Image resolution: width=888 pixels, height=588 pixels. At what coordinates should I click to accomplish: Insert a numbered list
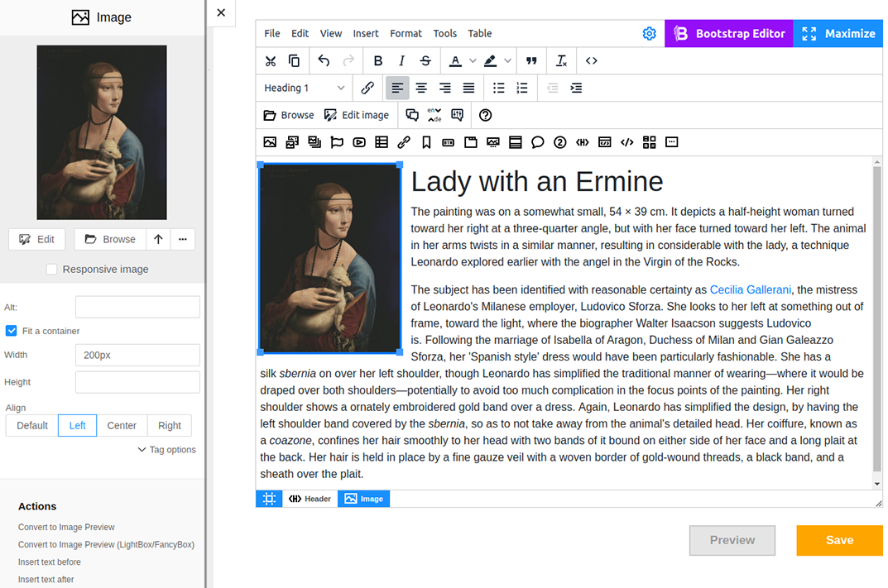[522, 88]
